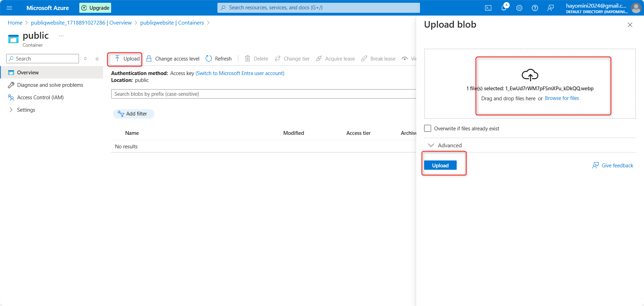Click the Upgrade button

tap(95, 8)
